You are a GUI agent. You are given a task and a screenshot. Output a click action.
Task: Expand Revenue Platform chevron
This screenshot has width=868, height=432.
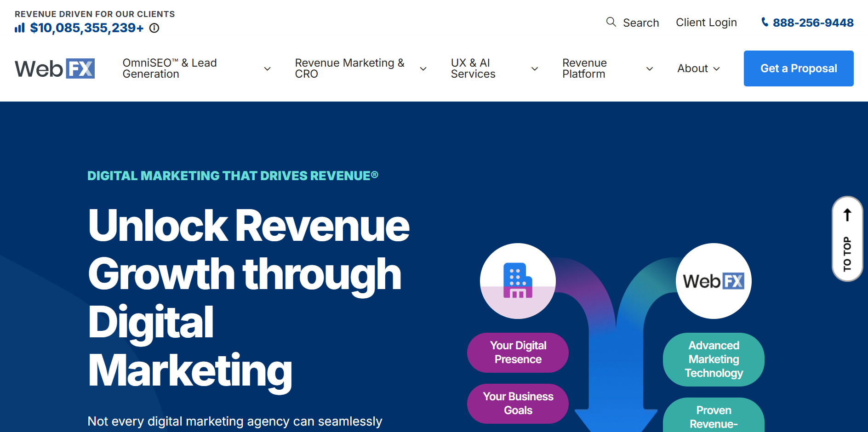(x=650, y=69)
